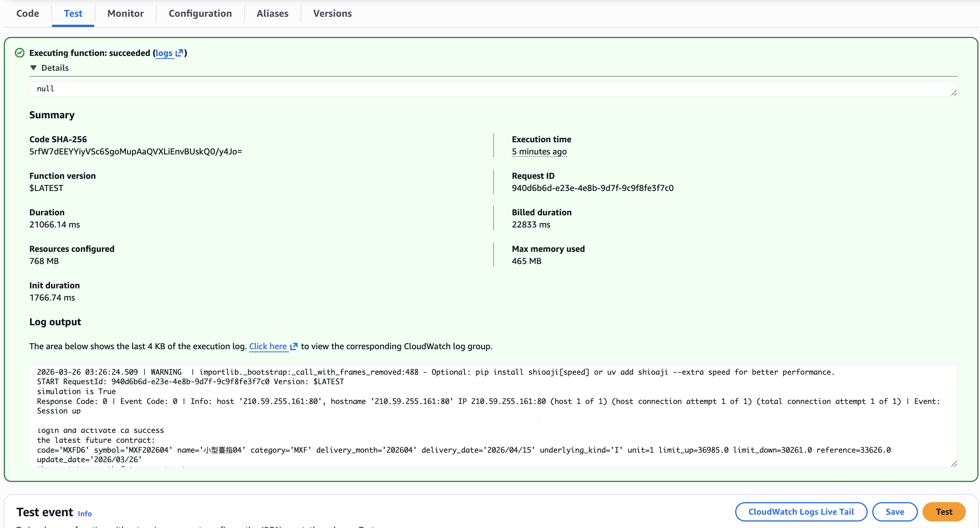
Task: Click the 5 minutes ago timestamp
Action: [x=539, y=151]
